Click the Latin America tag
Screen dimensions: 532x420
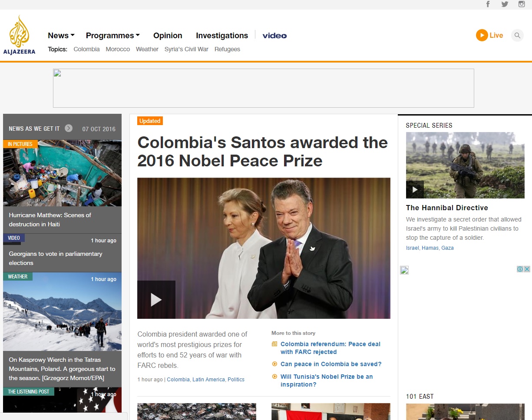point(208,380)
